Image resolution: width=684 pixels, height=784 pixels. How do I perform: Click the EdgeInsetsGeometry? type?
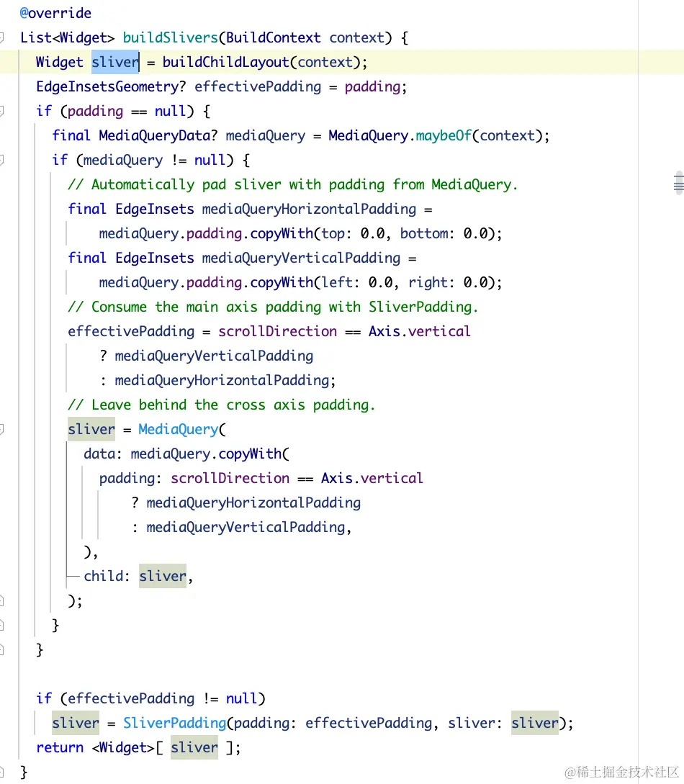click(111, 86)
